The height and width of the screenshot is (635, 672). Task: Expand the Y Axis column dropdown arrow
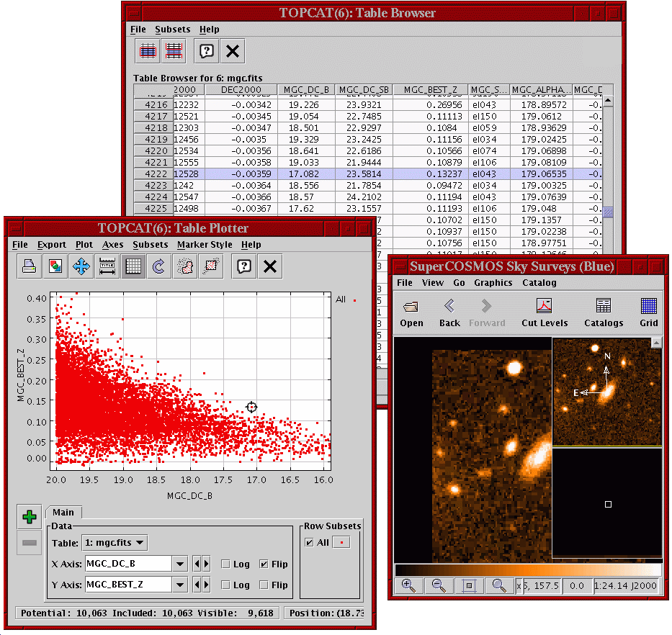[180, 585]
